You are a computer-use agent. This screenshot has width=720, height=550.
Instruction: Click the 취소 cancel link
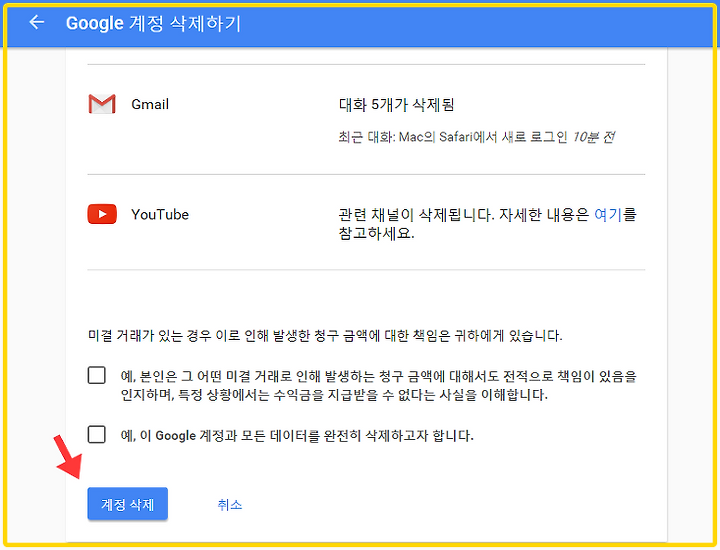pos(230,505)
